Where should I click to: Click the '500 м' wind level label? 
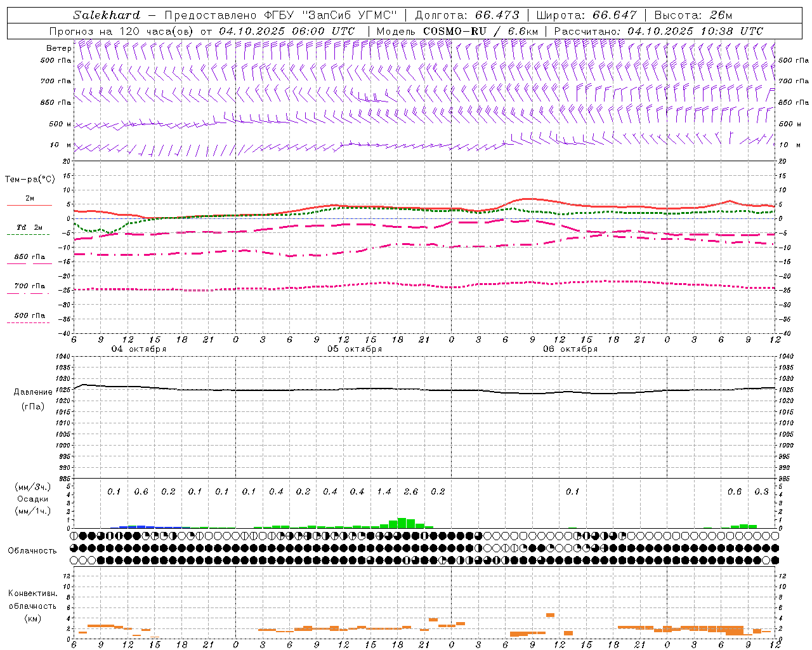(60, 124)
